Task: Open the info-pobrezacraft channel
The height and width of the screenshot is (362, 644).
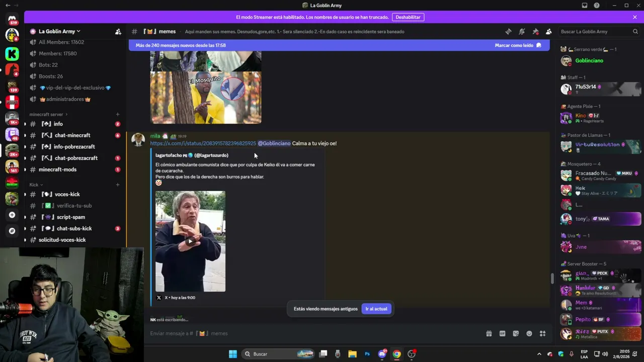Action: [x=74, y=147]
